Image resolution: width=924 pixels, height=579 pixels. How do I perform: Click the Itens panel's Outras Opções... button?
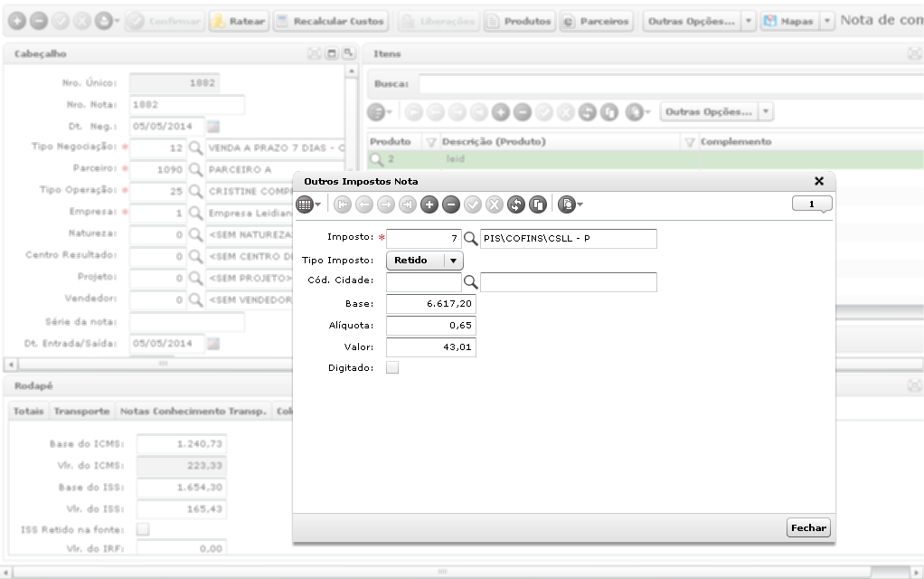[x=709, y=111]
